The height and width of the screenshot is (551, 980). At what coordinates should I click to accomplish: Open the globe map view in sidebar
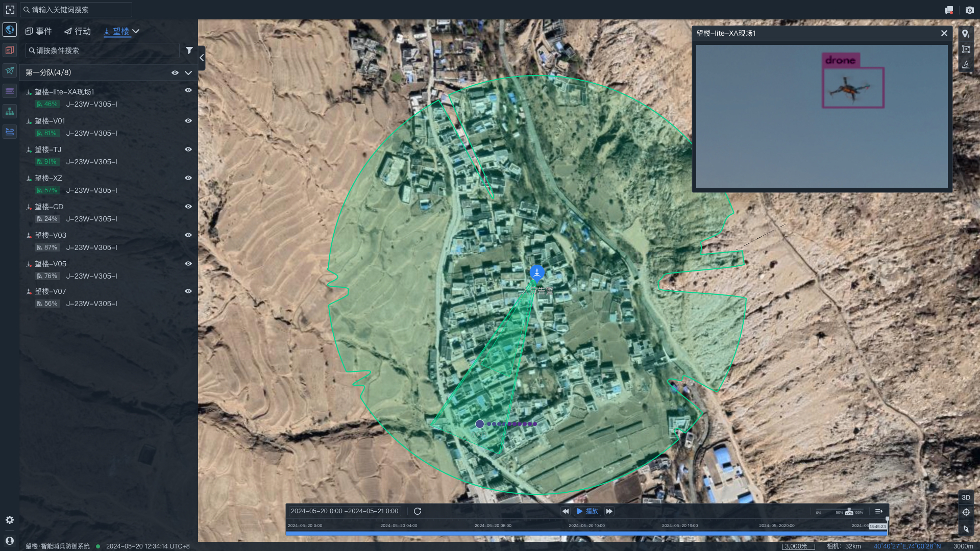10,30
